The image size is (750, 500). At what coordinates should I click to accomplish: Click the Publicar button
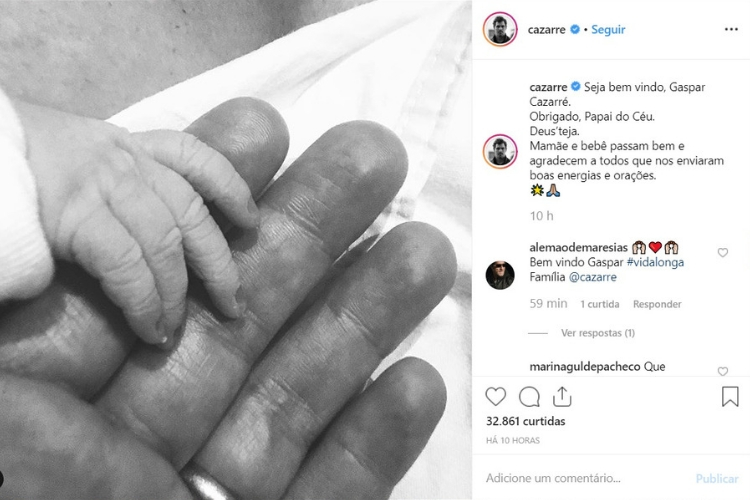[717, 478]
